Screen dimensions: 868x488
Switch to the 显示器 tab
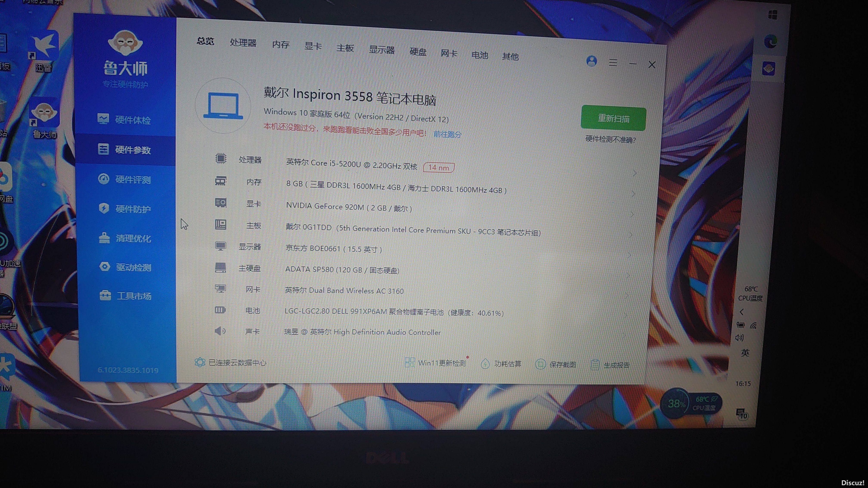381,50
